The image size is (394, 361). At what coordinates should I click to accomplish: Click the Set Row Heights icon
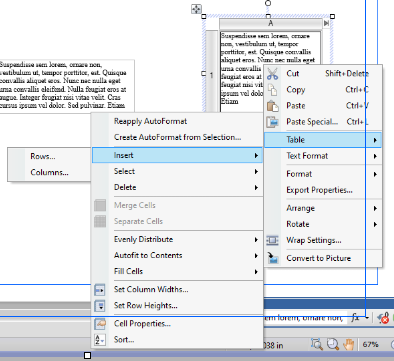pyautogui.click(x=100, y=306)
